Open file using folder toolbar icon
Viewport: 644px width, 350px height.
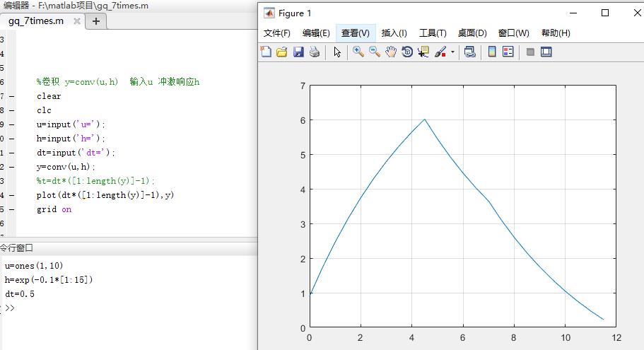(282, 52)
